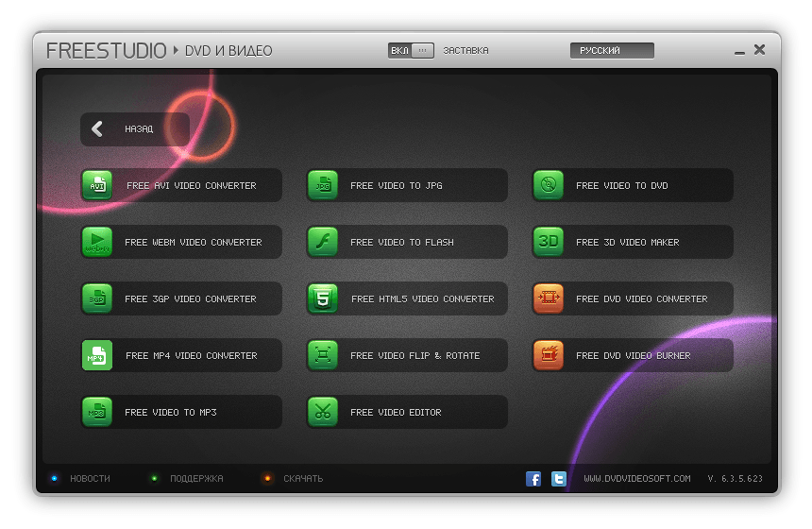Viewport: 812px width, 529px height.
Task: Toggle the ВКЛ splash screen switch
Action: pyautogui.click(x=411, y=51)
